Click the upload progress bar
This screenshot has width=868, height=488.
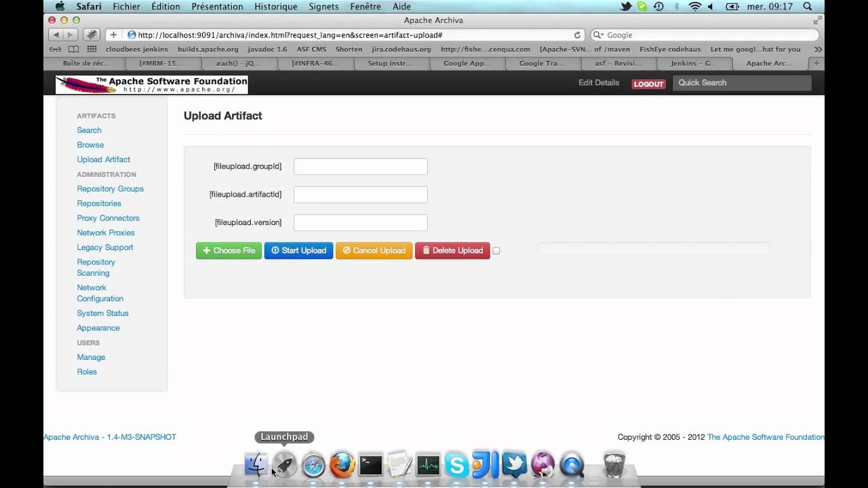point(654,249)
